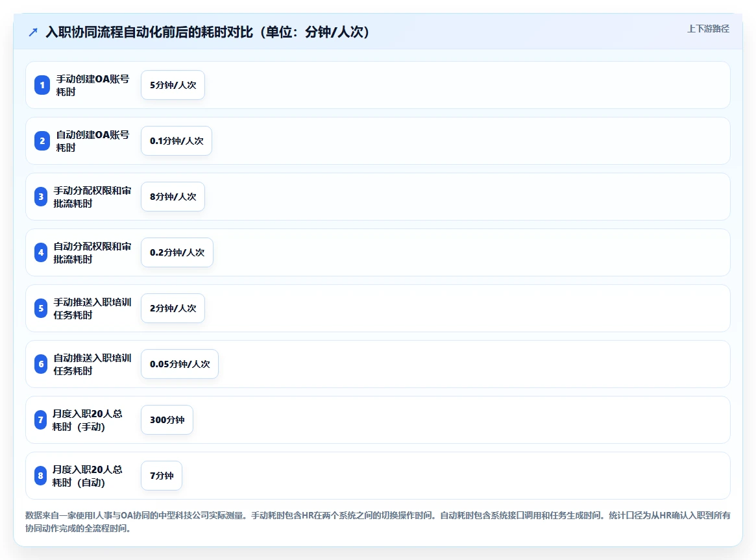The width and height of the screenshot is (756, 560).
Task: Click the 自动分配权限和审批流耗时 label
Action: [x=92, y=253]
